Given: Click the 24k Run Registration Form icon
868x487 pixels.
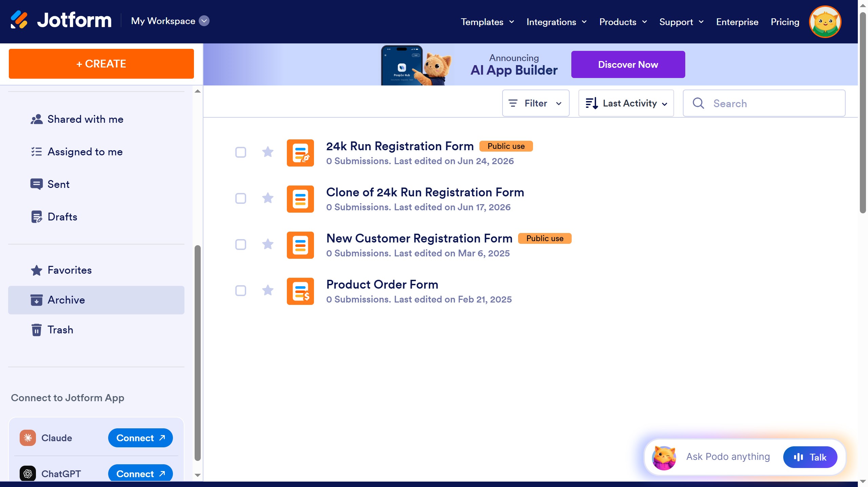Looking at the screenshot, I should tap(300, 153).
